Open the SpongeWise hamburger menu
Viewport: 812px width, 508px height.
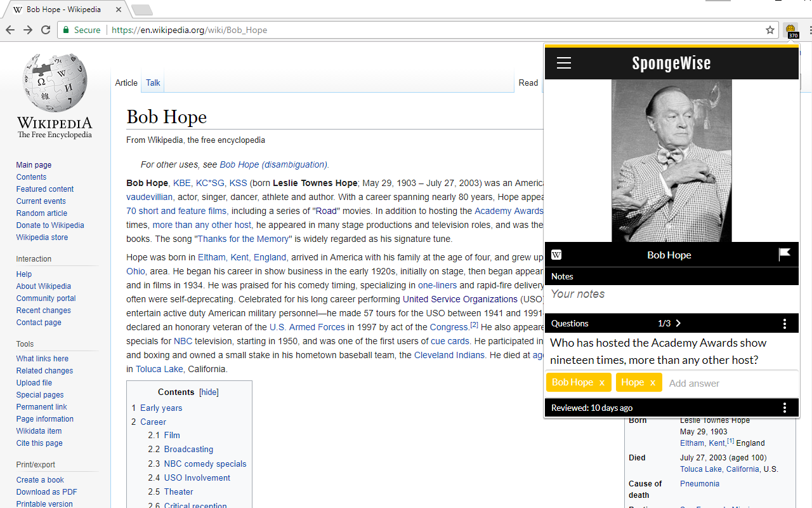click(x=564, y=62)
